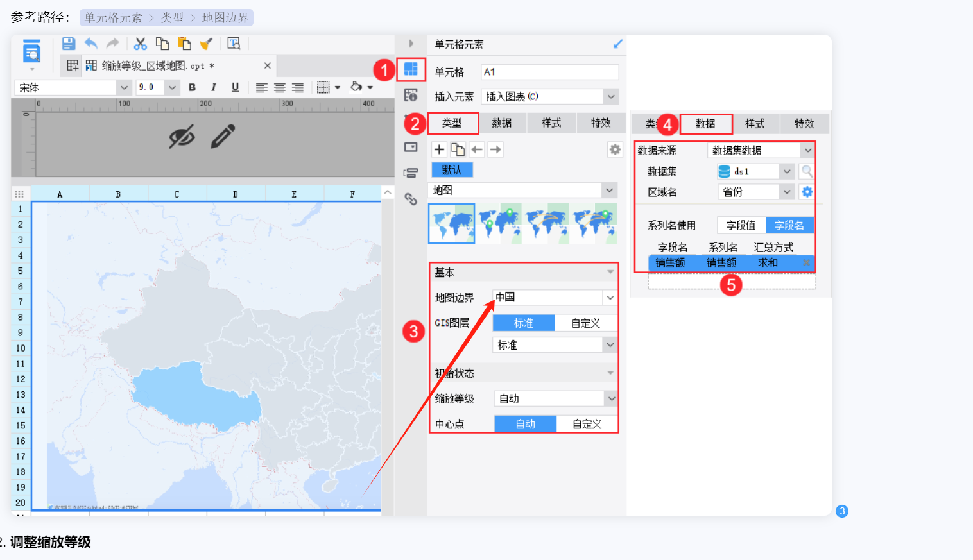973x560 pixels.
Task: Open the 9.0 font size dropdown
Action: pos(171,87)
